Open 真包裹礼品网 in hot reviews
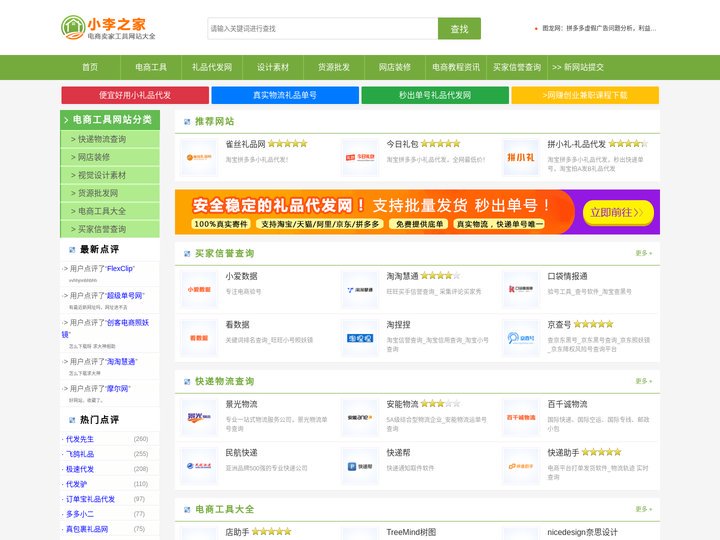Viewport: 720px width, 540px height. 87,529
